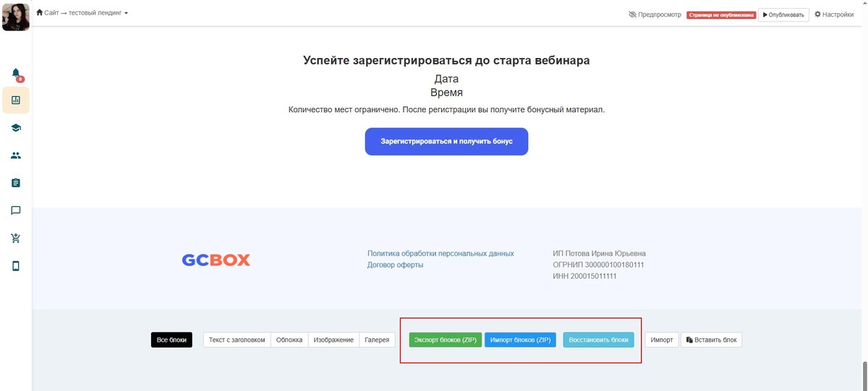Screen dimensions: 868x391
Task: Open the chat messages sidebar icon
Action: (16, 211)
